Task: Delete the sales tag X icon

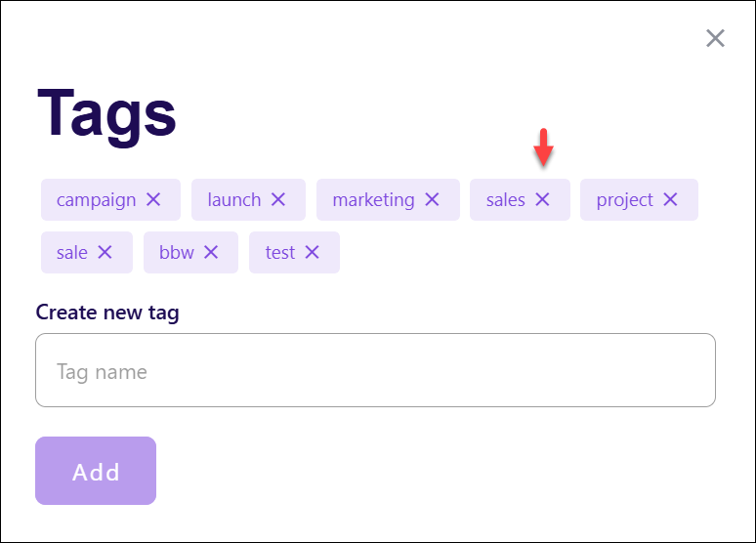Action: pyautogui.click(x=542, y=199)
